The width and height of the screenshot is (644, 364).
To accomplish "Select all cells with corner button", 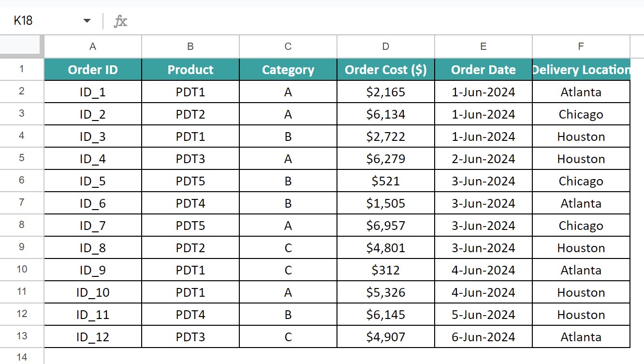I will point(22,46).
